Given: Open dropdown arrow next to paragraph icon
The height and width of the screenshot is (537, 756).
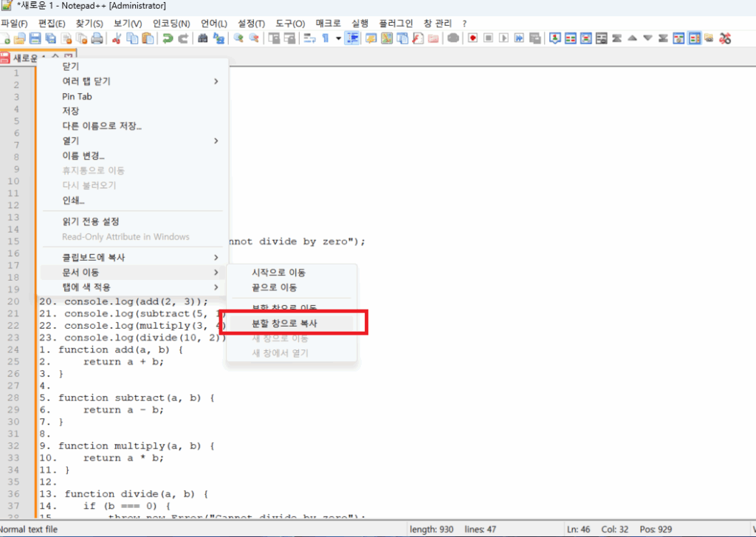Looking at the screenshot, I should point(339,38).
